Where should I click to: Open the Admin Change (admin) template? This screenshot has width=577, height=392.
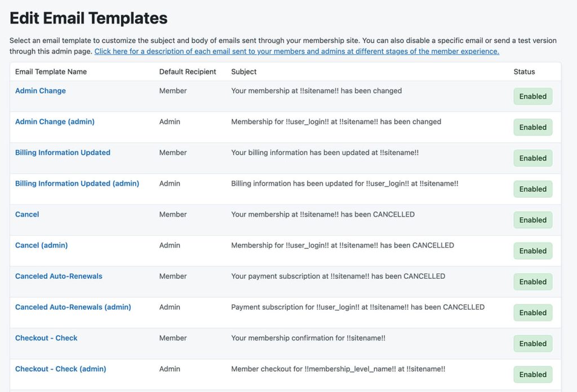point(55,122)
